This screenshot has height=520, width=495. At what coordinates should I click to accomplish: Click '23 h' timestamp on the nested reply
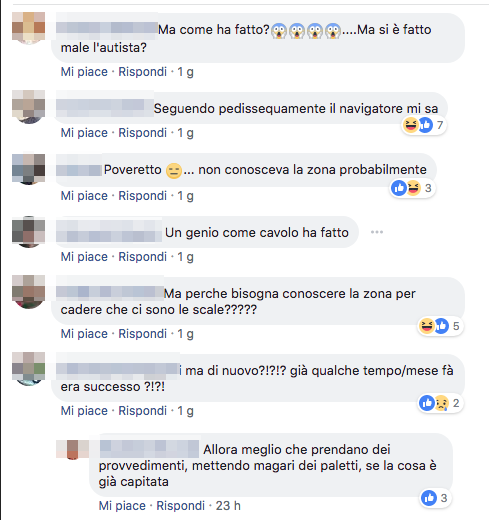228,506
